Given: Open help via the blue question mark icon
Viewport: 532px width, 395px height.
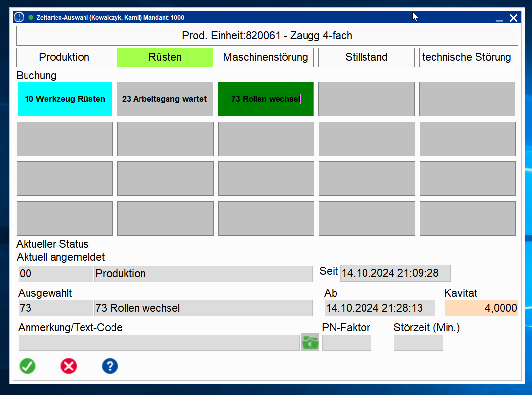Looking at the screenshot, I should [x=110, y=366].
